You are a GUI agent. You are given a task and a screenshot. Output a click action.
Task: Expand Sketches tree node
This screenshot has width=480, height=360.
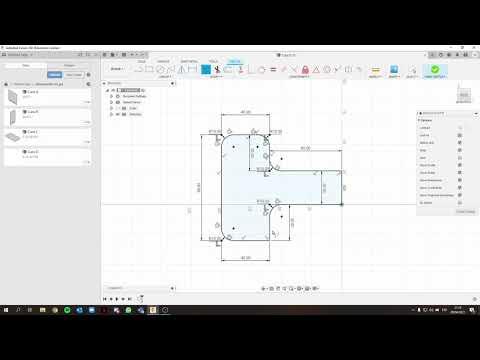pyautogui.click(x=111, y=114)
